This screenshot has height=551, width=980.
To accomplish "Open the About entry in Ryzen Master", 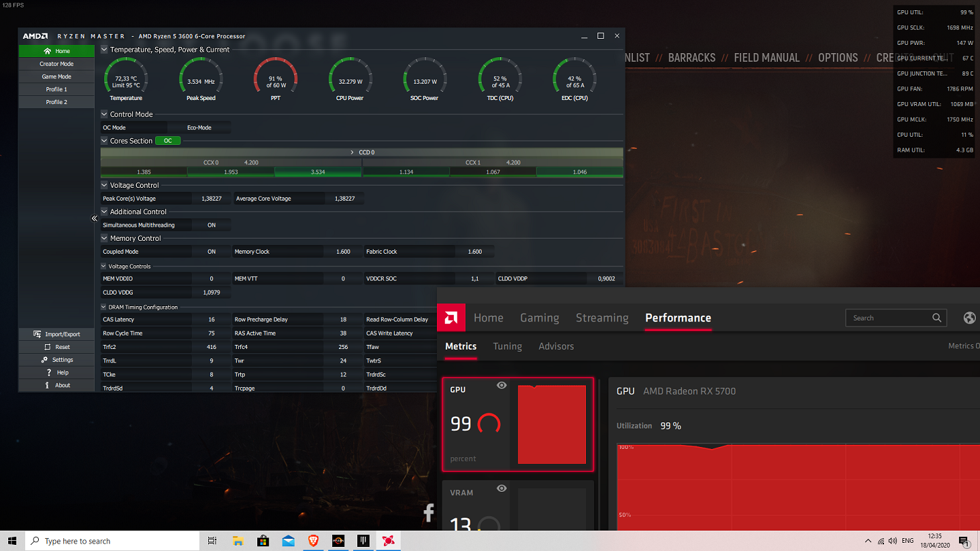I will [x=56, y=385].
